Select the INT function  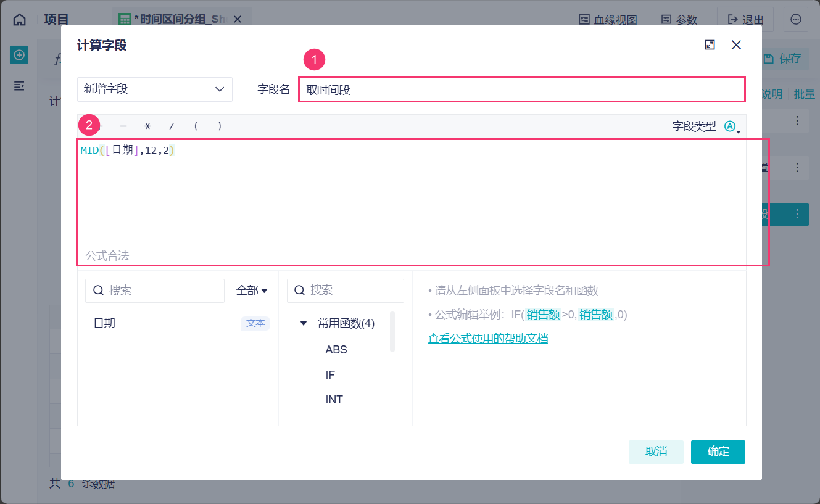(x=334, y=400)
